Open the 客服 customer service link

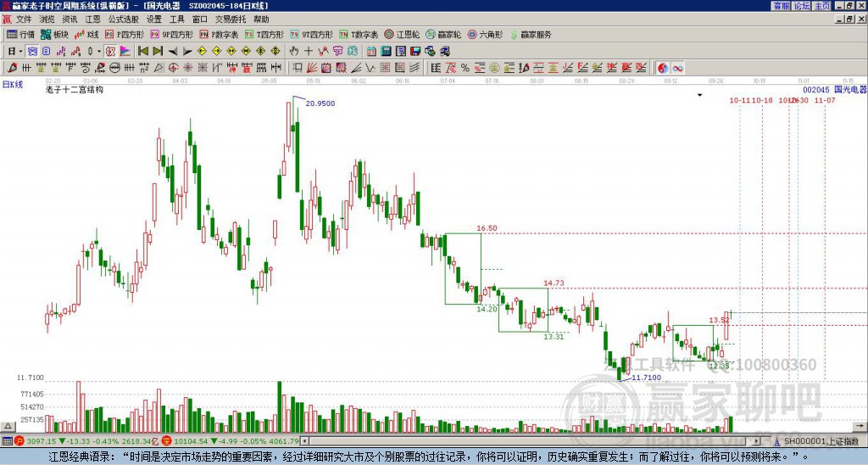point(781,6)
